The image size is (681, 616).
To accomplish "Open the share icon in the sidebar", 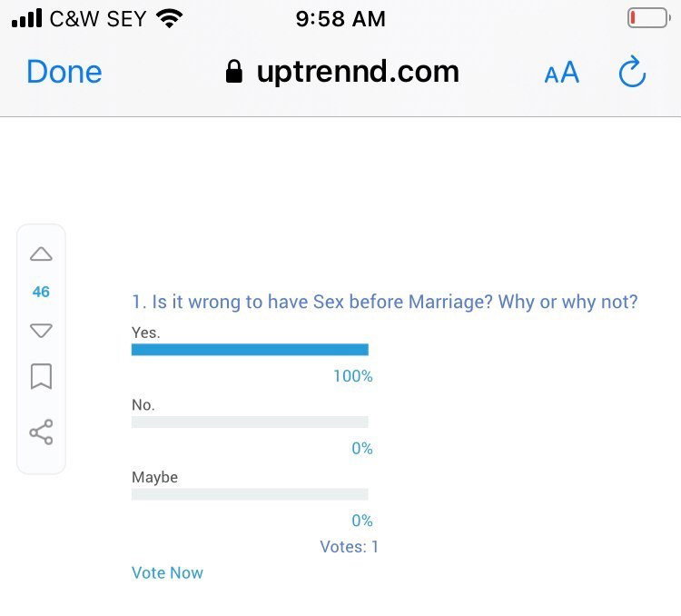I will click(41, 432).
